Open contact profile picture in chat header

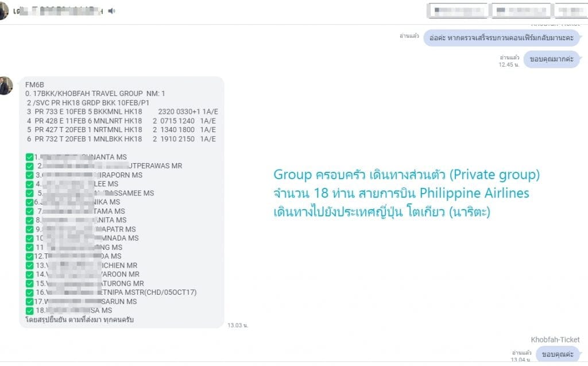pos(3,10)
